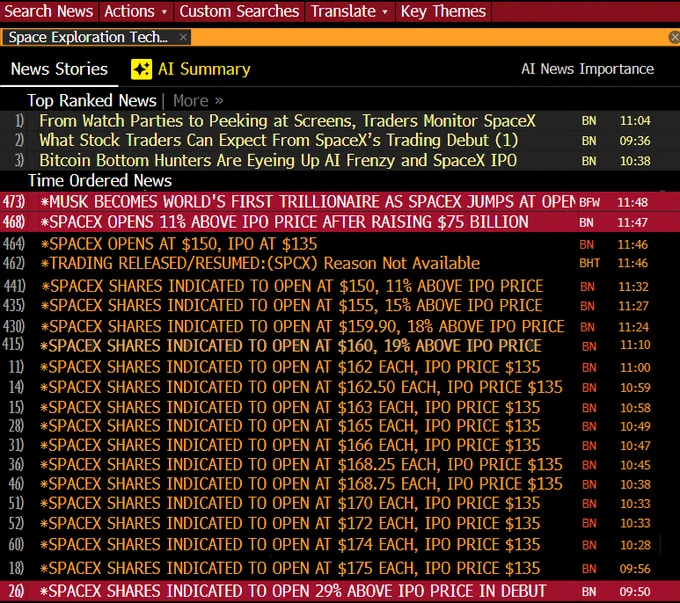The width and height of the screenshot is (680, 603).
Task: Open headline indicating open at $166 each
Action: coord(290,446)
